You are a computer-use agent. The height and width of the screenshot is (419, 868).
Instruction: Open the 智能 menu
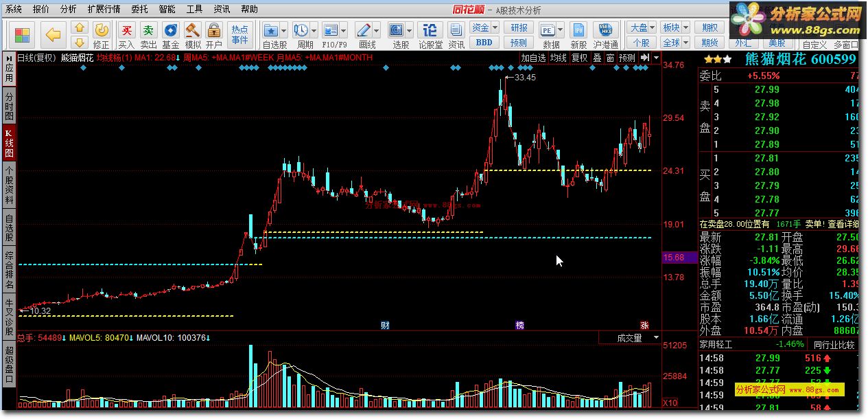[x=167, y=10]
